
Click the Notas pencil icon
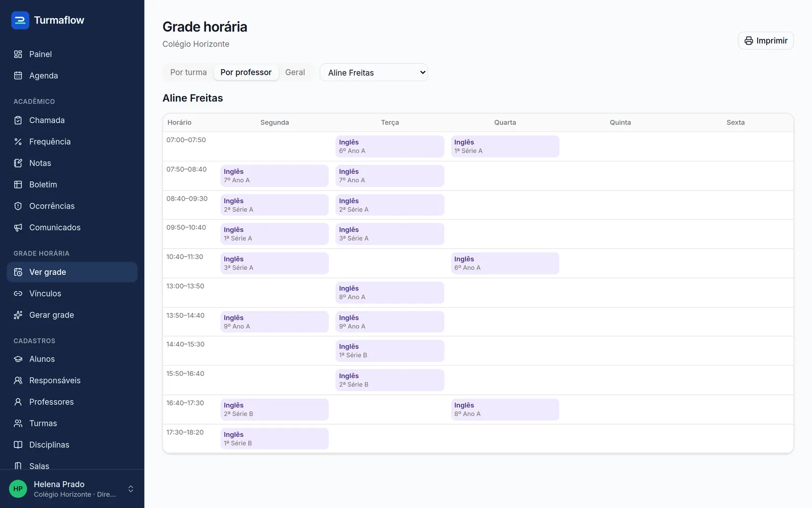[x=18, y=163]
